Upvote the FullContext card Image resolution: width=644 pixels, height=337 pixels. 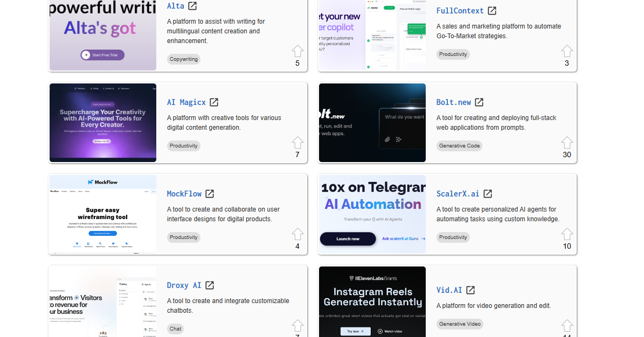pos(567,51)
